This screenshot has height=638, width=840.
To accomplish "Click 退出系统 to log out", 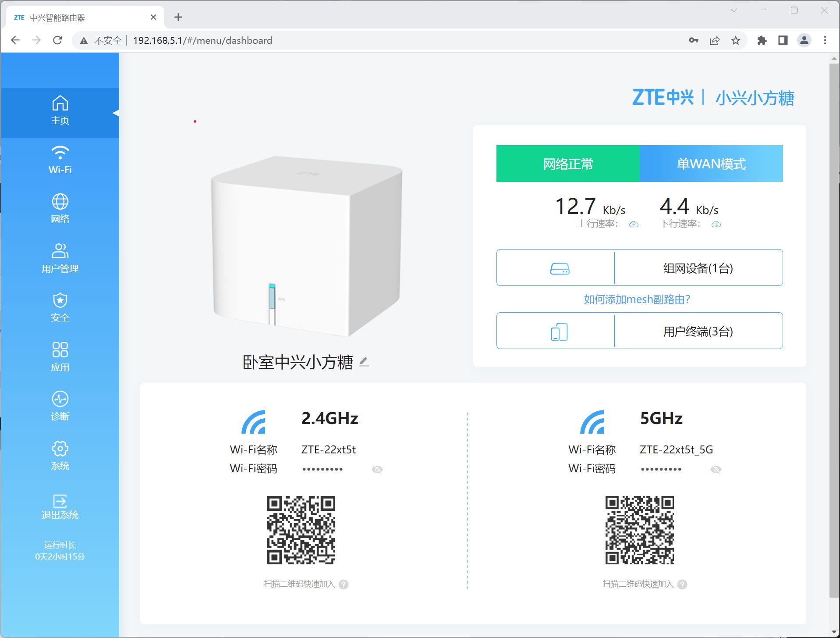I will coord(60,507).
